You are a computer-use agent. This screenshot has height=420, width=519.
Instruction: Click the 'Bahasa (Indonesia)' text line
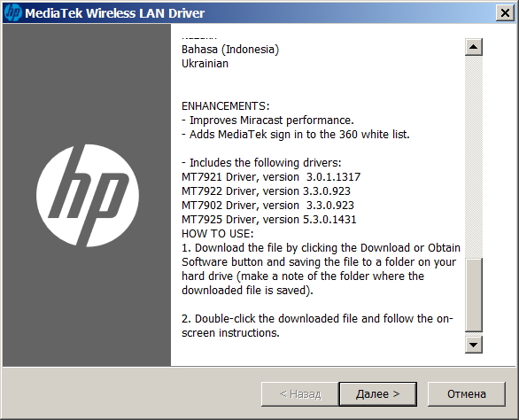point(230,50)
